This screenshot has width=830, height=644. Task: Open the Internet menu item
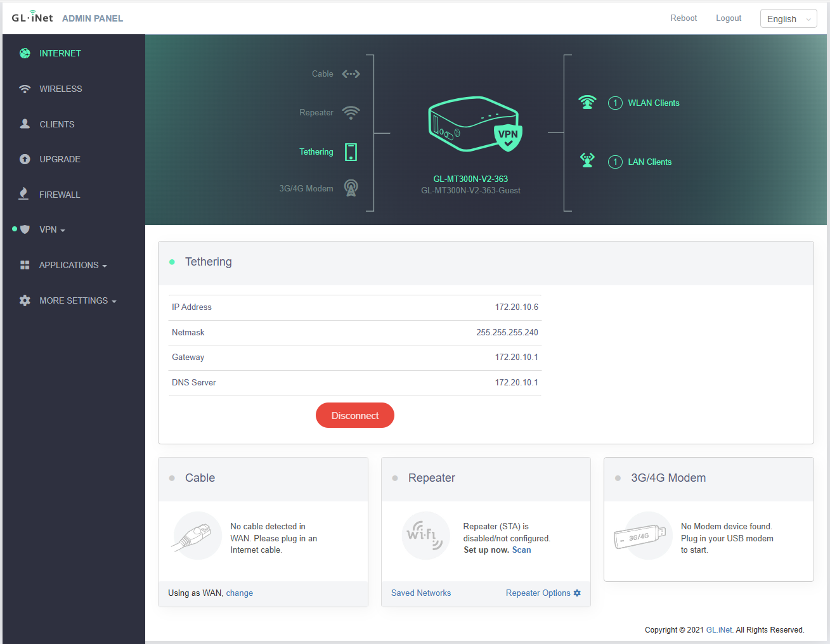(x=60, y=53)
